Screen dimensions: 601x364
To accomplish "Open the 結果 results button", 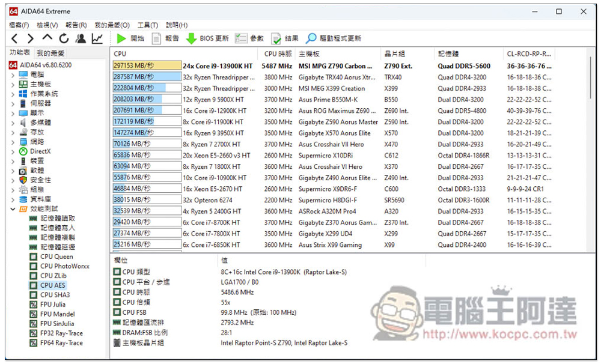I will tap(285, 38).
